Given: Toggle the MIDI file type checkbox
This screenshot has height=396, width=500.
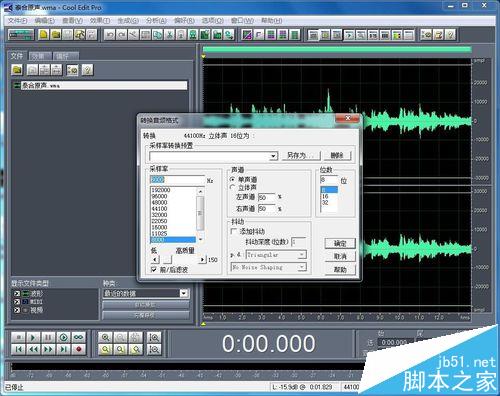Looking at the screenshot, I should (17, 302).
